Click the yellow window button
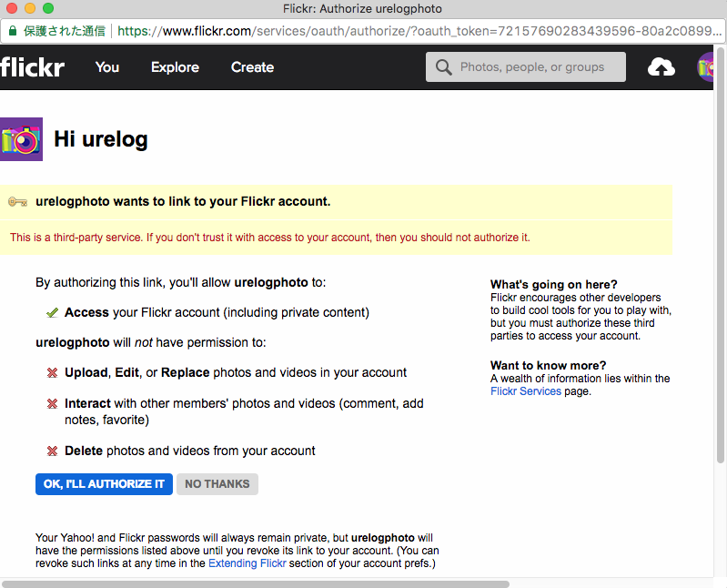 pyautogui.click(x=30, y=8)
